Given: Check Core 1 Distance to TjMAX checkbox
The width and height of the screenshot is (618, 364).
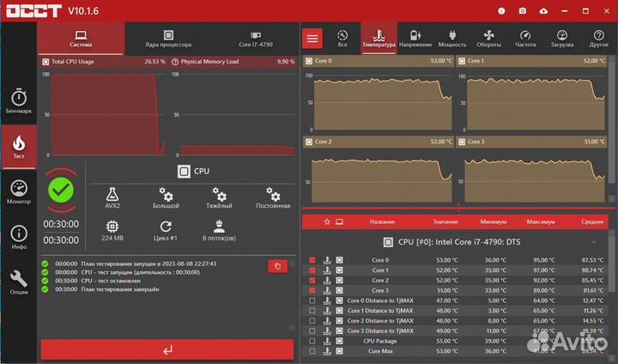Looking at the screenshot, I should (312, 311).
